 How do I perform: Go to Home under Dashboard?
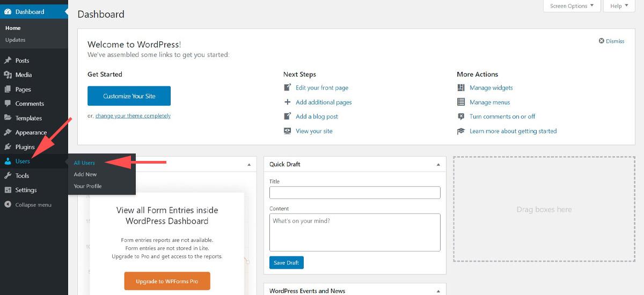click(x=13, y=28)
